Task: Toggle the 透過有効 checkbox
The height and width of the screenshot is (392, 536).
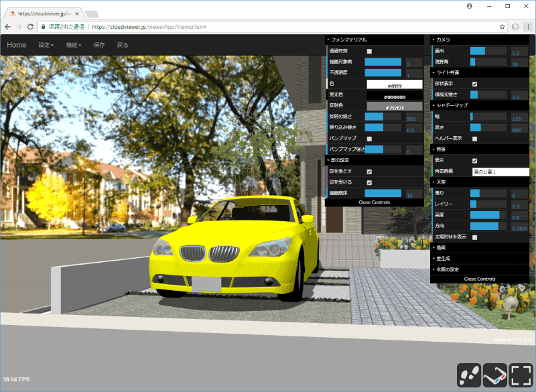Action: pyautogui.click(x=369, y=52)
